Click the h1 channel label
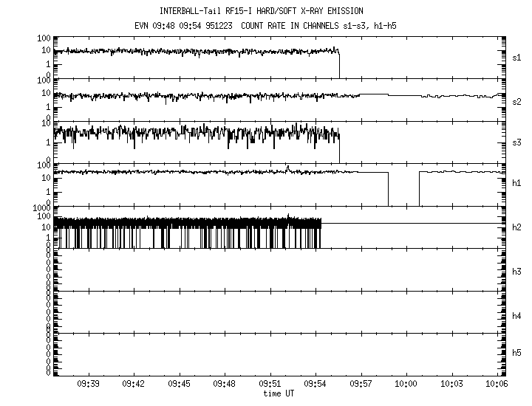Image resolution: width=532 pixels, height=406 pixels. 516,185
